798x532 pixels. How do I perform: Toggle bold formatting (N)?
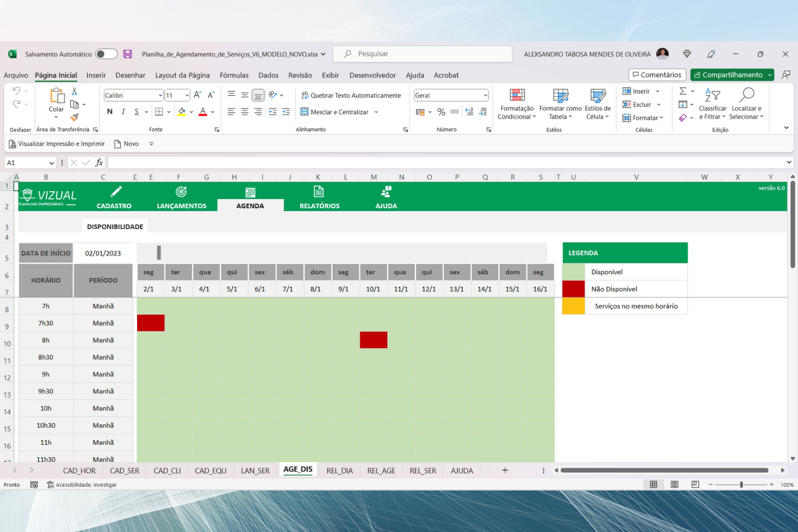point(109,112)
